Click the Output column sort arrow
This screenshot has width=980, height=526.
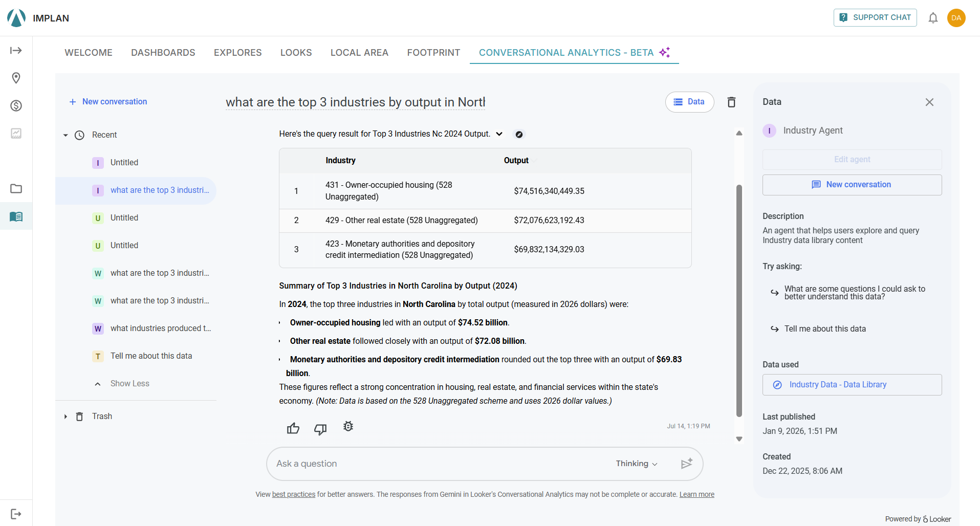(x=534, y=161)
